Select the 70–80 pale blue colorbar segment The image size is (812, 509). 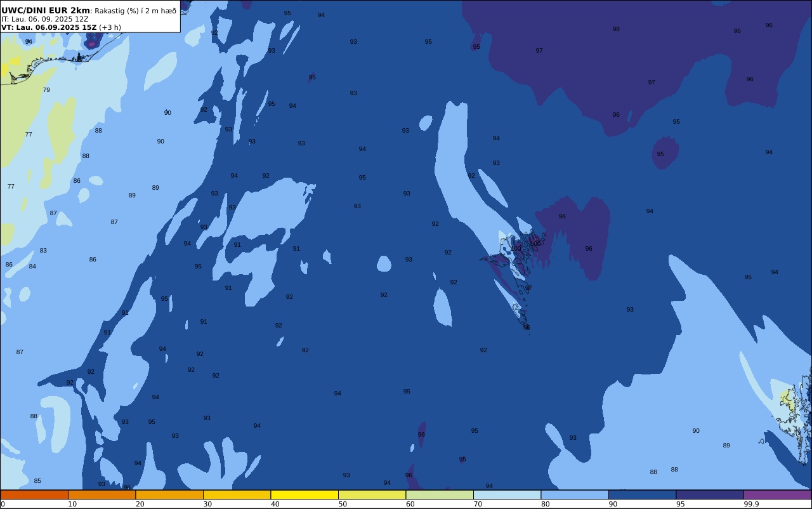pos(507,494)
